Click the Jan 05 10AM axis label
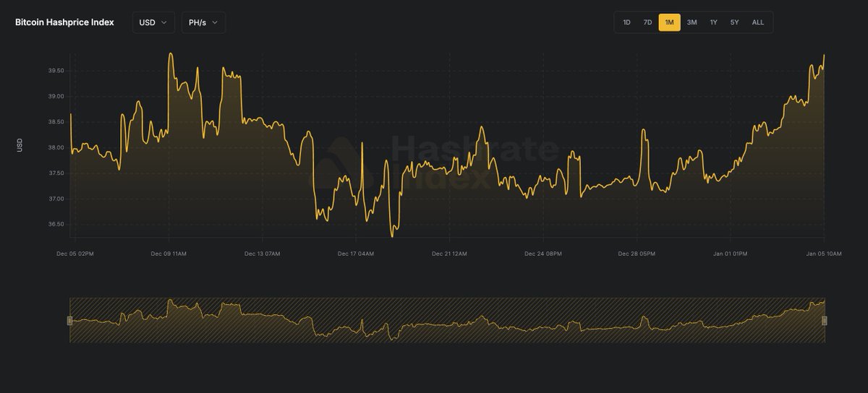Image resolution: width=868 pixels, height=393 pixels. click(823, 254)
